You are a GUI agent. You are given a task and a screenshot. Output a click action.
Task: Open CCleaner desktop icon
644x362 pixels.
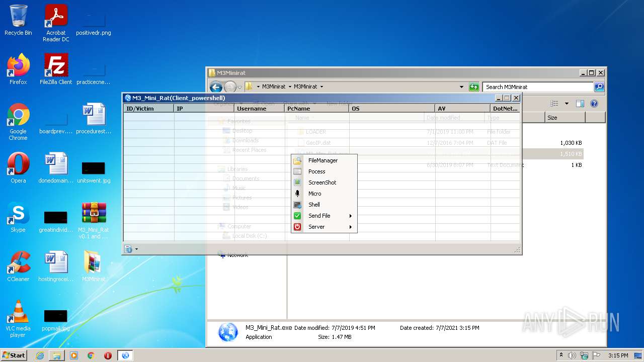18,266
